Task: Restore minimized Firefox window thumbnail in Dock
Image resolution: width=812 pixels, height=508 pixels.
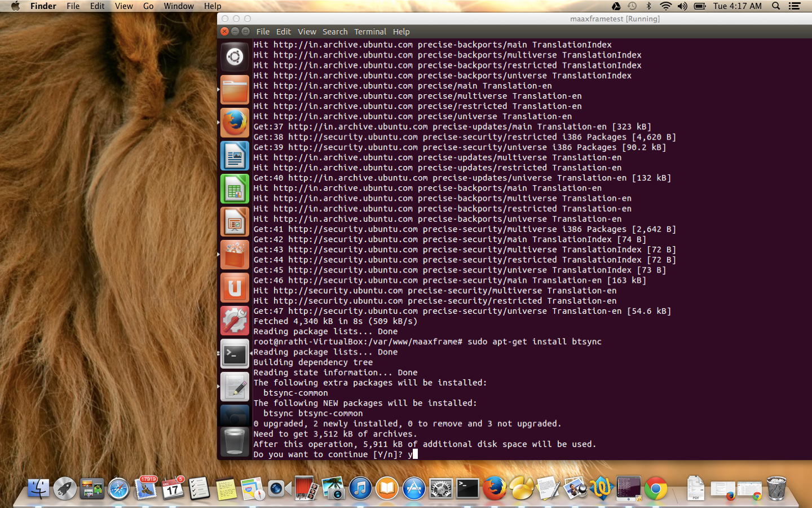Action: [723, 490]
